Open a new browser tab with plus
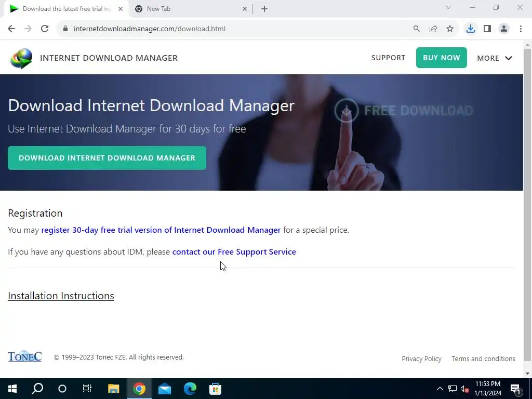The width and height of the screenshot is (532, 399). point(264,9)
